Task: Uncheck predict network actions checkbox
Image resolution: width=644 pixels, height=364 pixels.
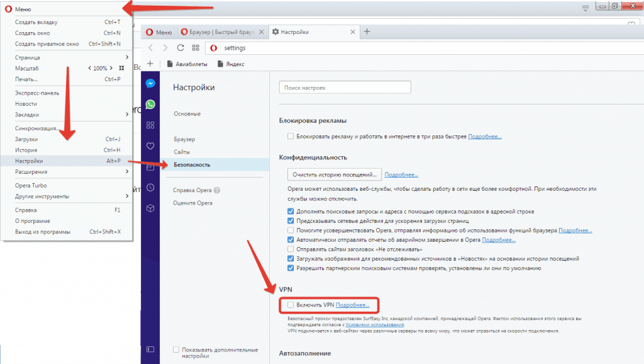Action: point(291,221)
